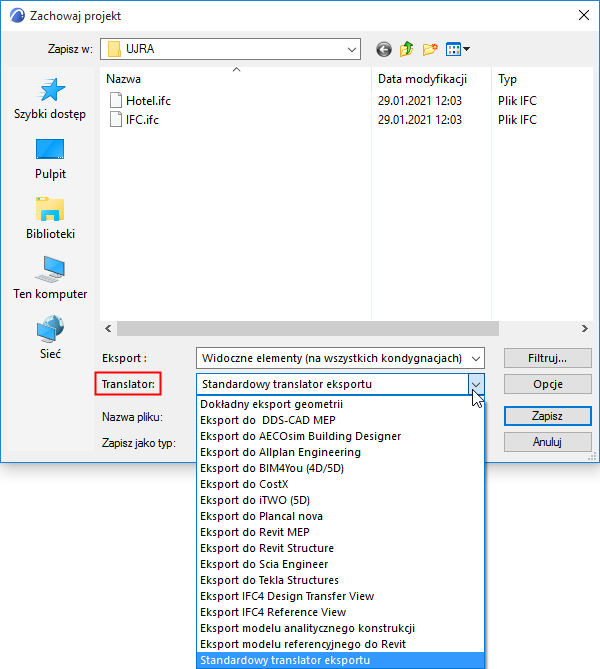Choose Dokładny eksport geometrii translator
600x669 pixels.
(340, 404)
